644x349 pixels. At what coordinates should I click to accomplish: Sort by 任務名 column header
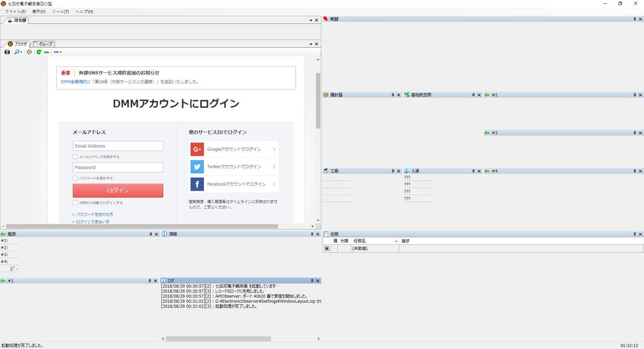(x=375, y=242)
